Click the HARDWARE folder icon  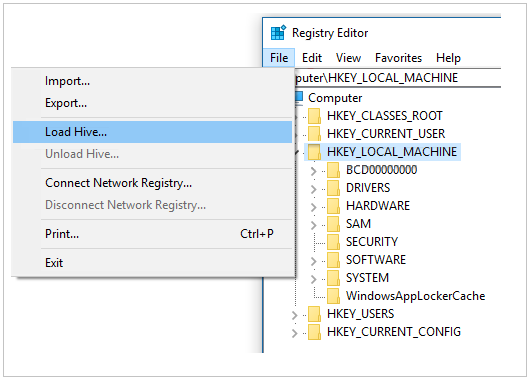pyautogui.click(x=334, y=206)
